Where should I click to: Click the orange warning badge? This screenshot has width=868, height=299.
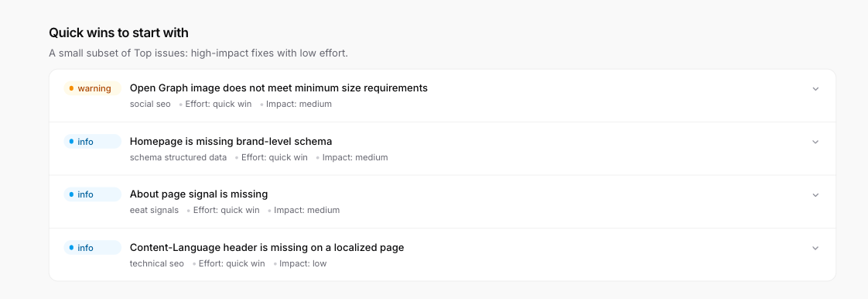point(92,88)
